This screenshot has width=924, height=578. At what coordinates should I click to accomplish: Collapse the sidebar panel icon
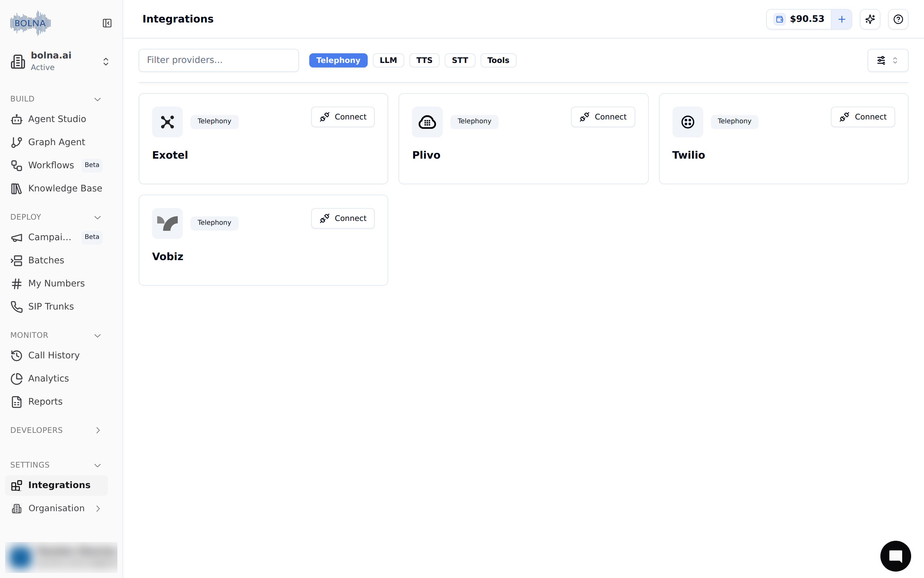(107, 23)
